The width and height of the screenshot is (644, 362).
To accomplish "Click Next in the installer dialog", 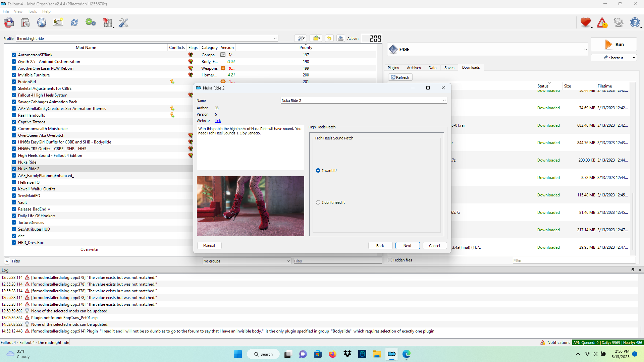I will pyautogui.click(x=407, y=246).
